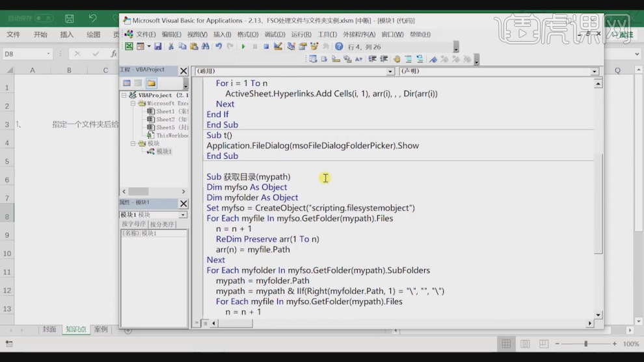Screen dimensions: 644x362
Task: Open the 模块1 properties object dropdown
Action: [x=183, y=215]
